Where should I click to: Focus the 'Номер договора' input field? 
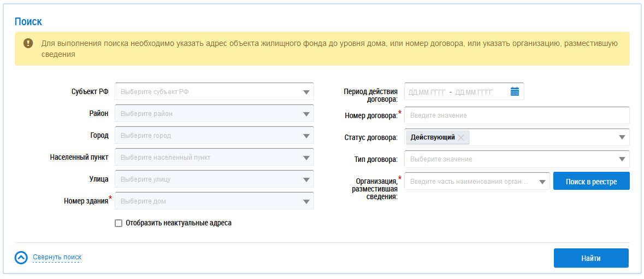click(x=516, y=115)
